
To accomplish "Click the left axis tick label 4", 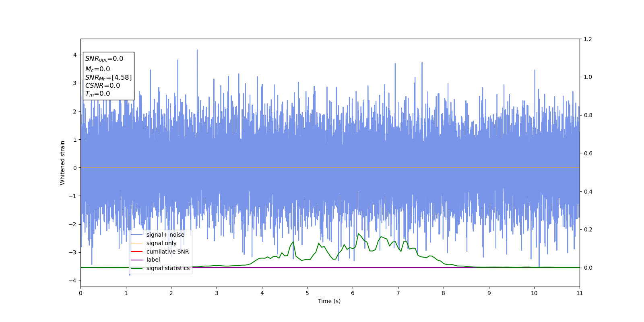I will pos(75,55).
